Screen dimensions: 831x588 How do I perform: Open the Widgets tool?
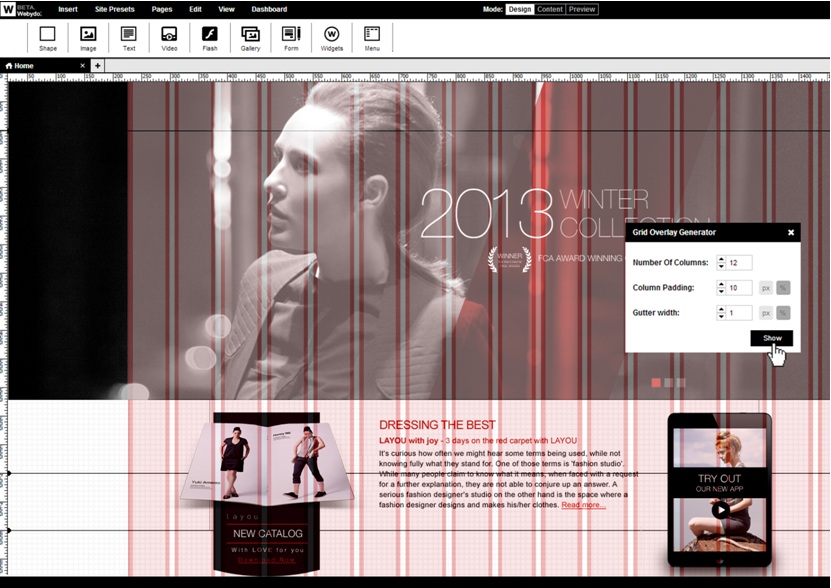(x=331, y=37)
